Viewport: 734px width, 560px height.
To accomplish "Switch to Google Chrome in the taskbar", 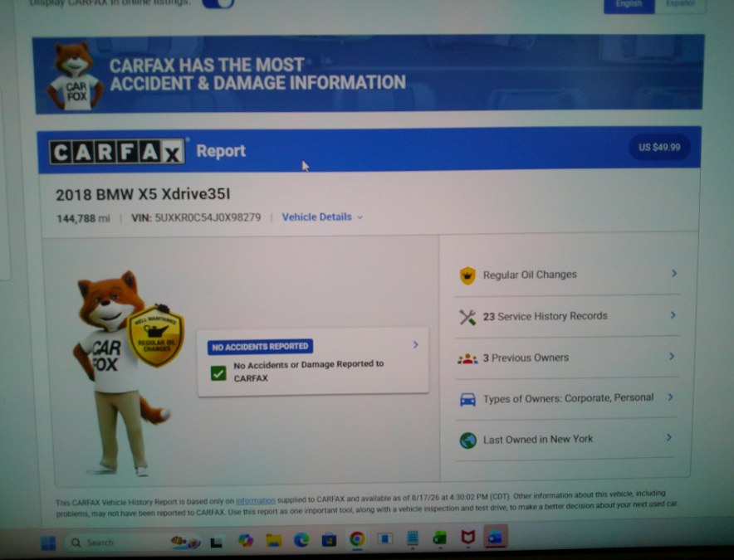I will point(357,539).
